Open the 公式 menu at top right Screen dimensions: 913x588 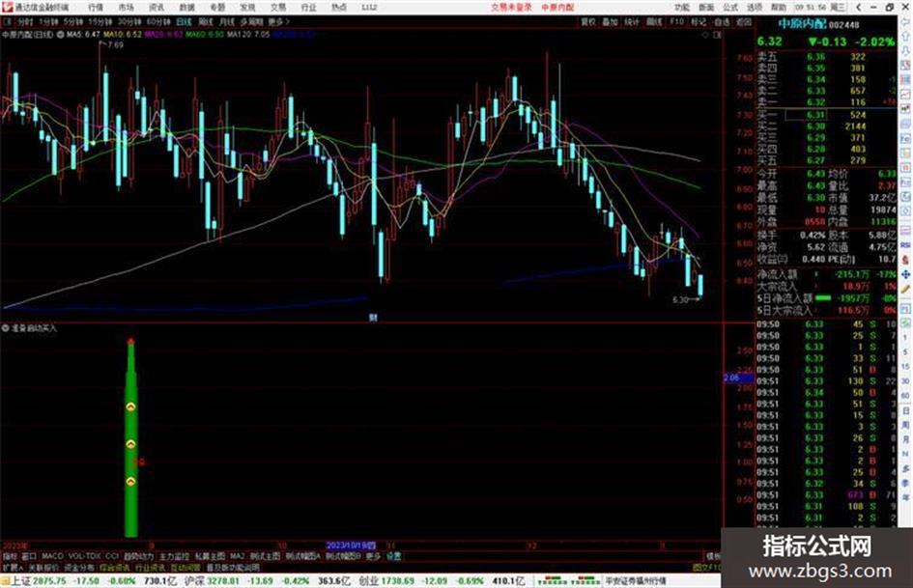(730, 7)
